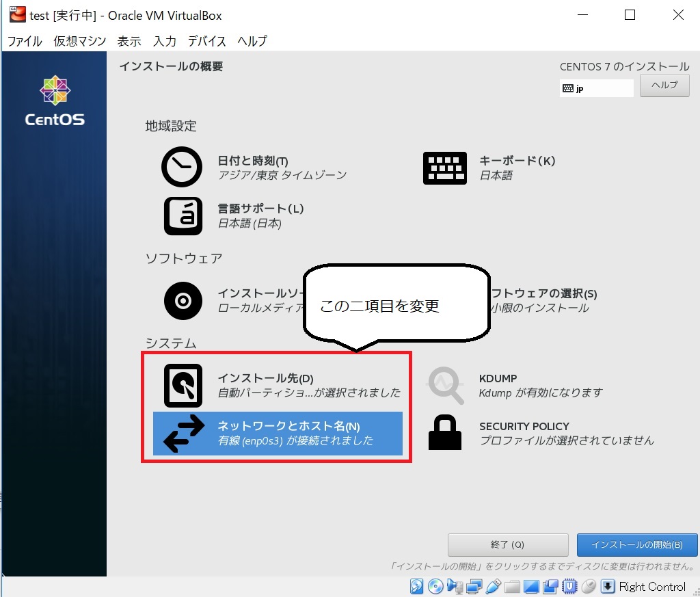
Task: Click the SECURITY POLICY padlock icon
Action: click(x=444, y=432)
